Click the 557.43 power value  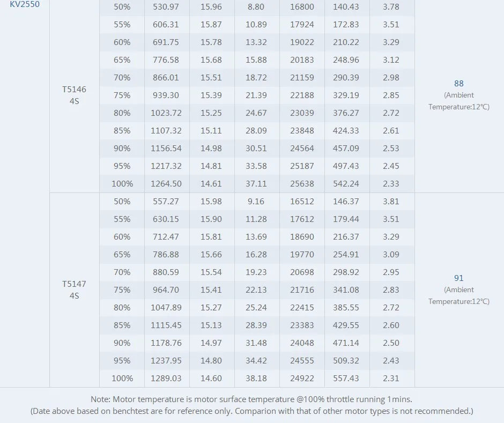(x=346, y=378)
